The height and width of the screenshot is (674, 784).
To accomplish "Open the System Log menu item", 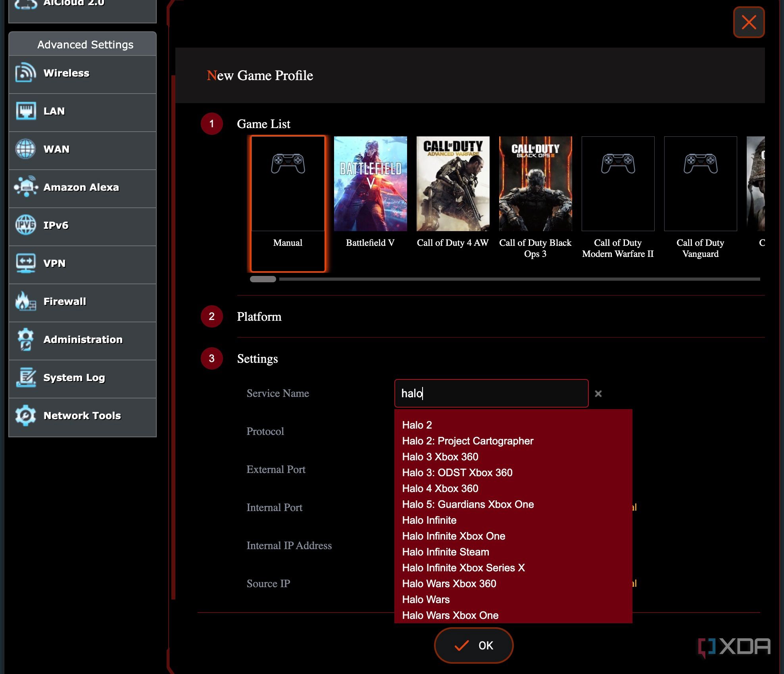I will [x=74, y=377].
